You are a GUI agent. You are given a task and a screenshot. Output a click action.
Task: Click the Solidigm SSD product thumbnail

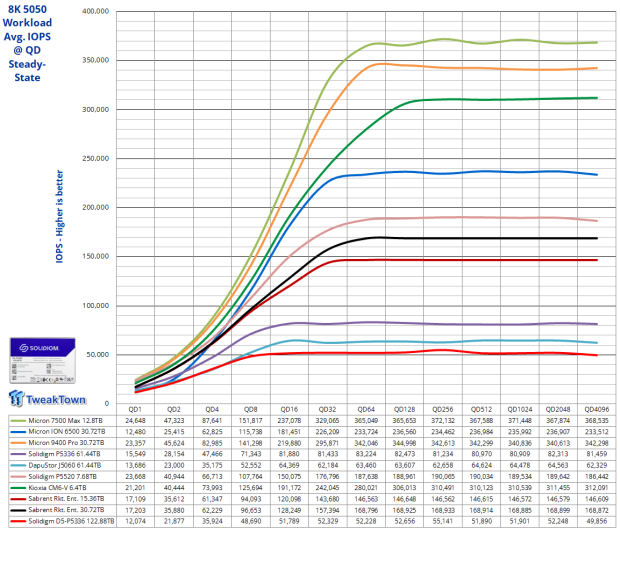pos(42,360)
